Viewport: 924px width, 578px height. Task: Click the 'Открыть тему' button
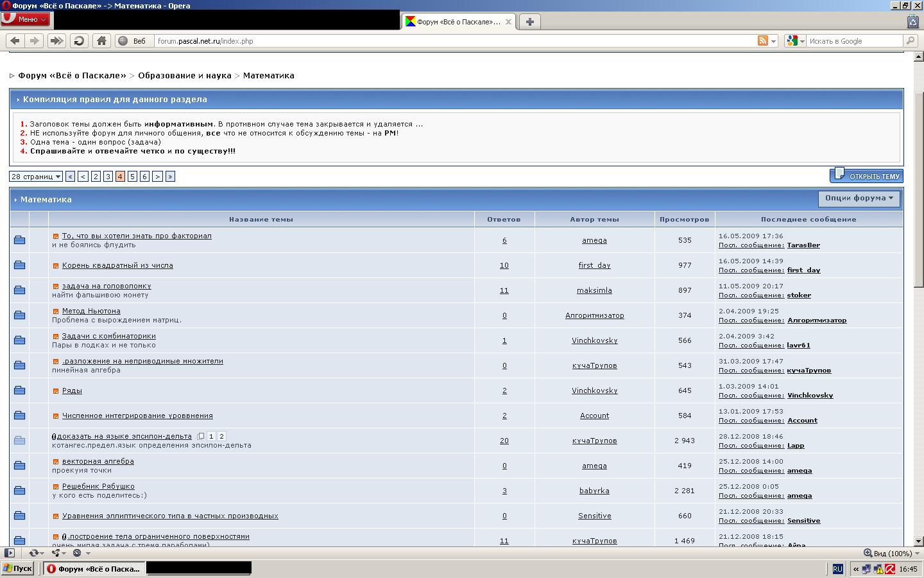click(866, 176)
